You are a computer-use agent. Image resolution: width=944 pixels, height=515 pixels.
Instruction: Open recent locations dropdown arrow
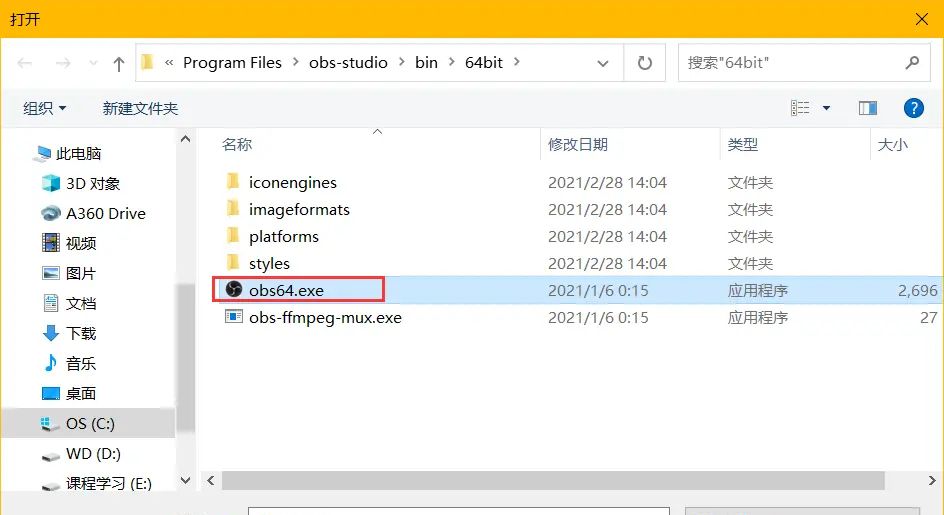(93, 63)
